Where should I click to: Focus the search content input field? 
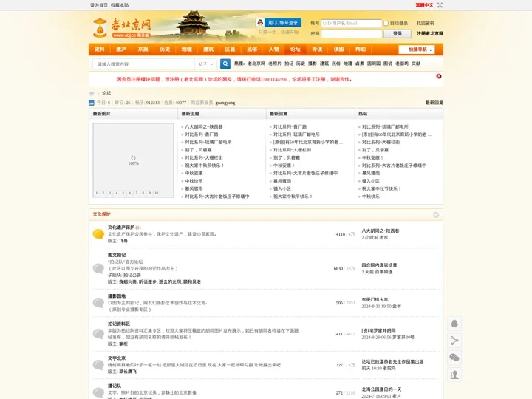[143, 64]
